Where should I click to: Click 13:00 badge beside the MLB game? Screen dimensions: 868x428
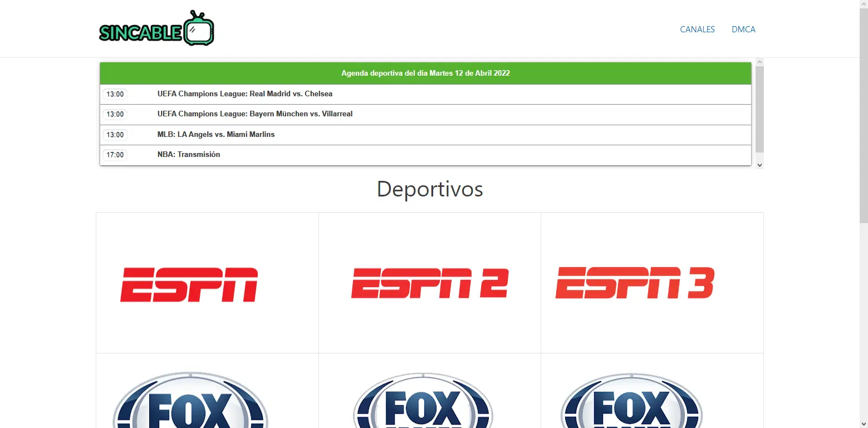click(x=115, y=135)
